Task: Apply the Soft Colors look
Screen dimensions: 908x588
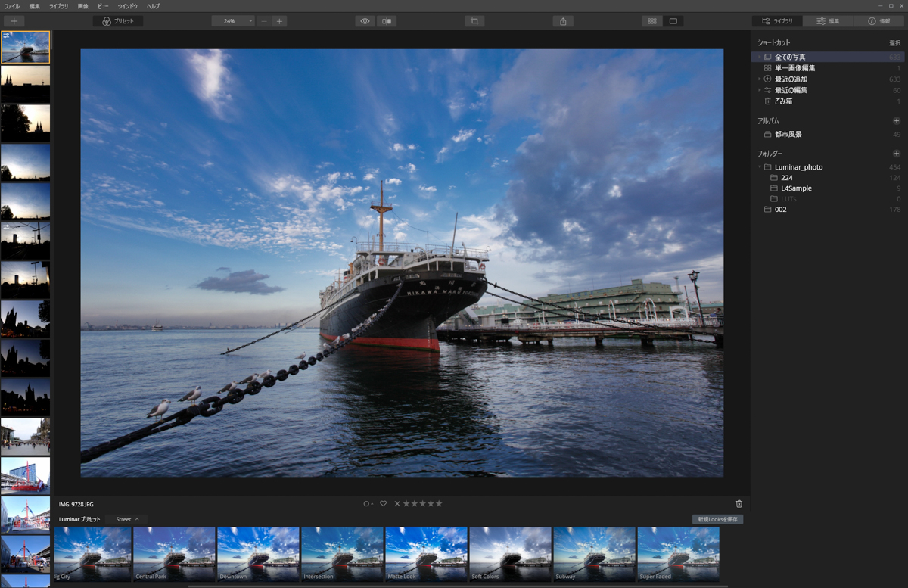Action: coord(510,555)
